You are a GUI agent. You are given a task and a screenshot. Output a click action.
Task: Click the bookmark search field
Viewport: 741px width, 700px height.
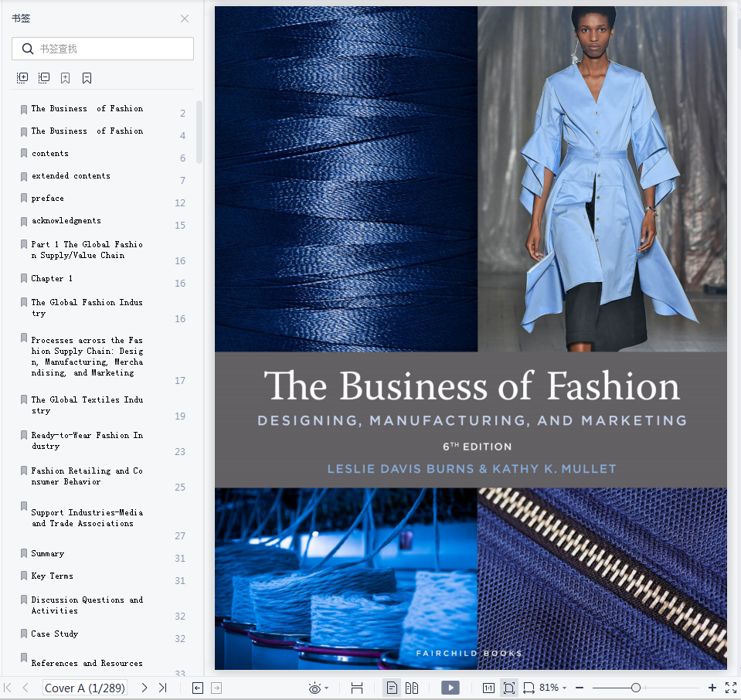(x=103, y=49)
